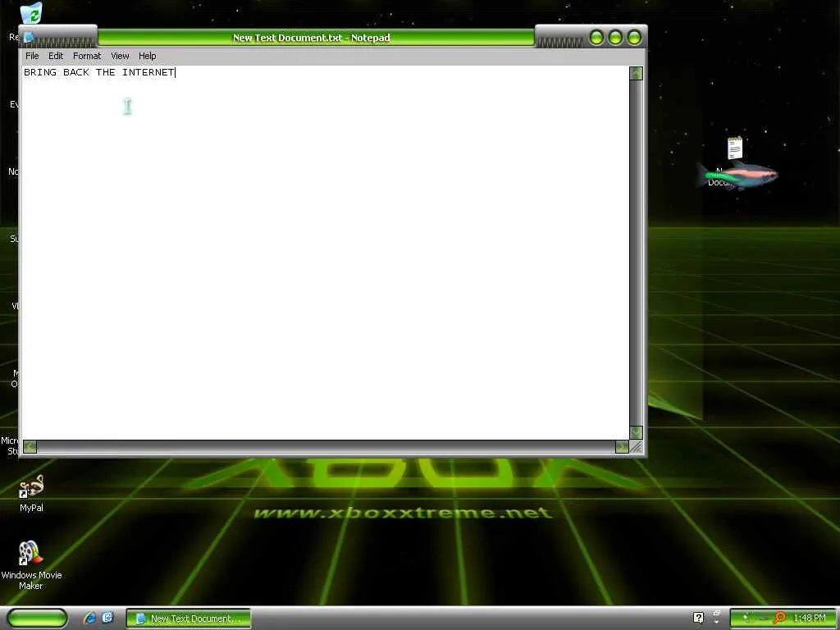This screenshot has height=630, width=840.
Task: Open the View menu
Action: coord(120,56)
